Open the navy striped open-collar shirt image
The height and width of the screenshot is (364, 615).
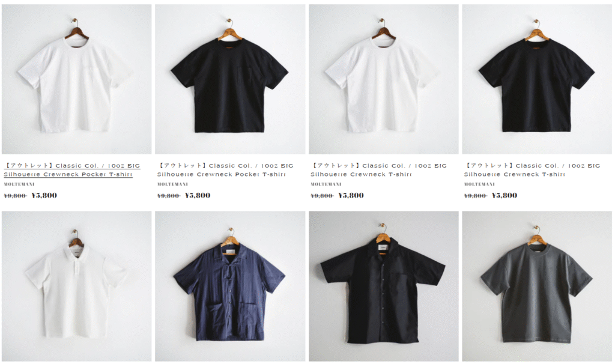tap(230, 287)
